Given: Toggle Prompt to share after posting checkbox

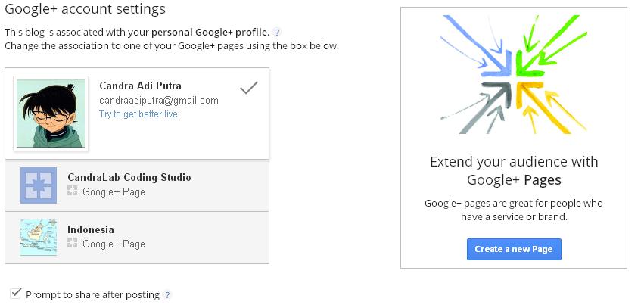Looking at the screenshot, I should (16, 294).
